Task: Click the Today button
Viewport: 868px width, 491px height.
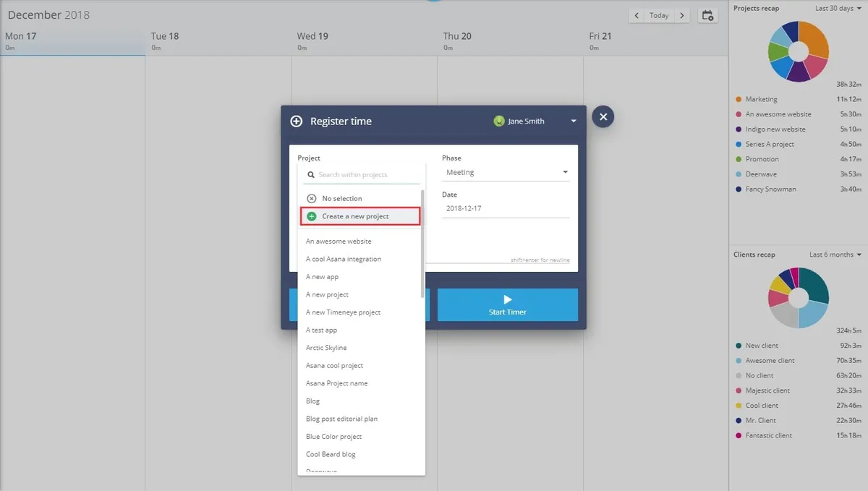Action: pyautogui.click(x=659, y=15)
